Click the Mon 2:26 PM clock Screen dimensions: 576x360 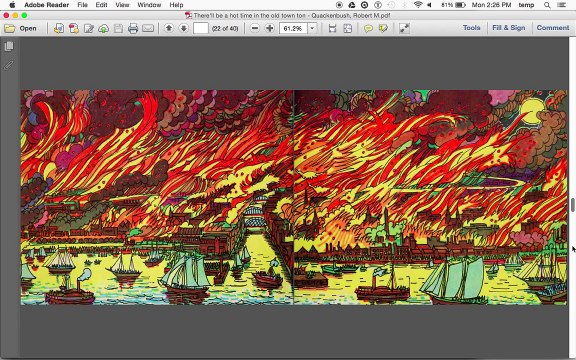492,5
